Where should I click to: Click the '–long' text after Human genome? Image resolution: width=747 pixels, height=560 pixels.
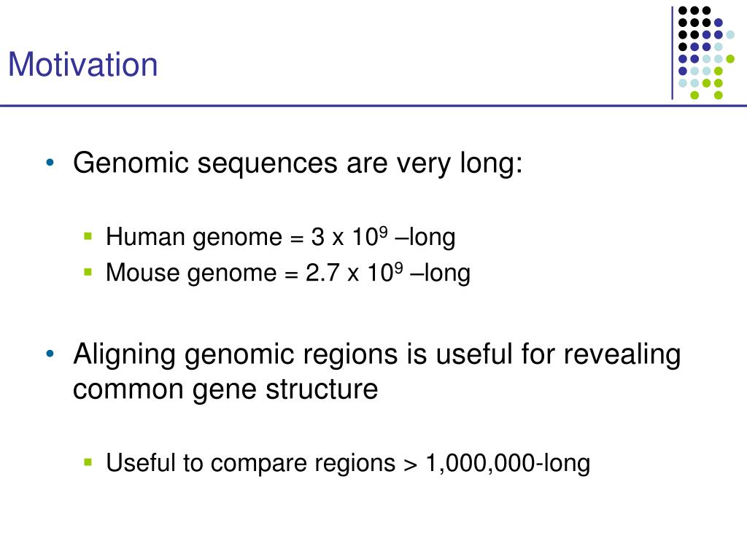pos(425,237)
